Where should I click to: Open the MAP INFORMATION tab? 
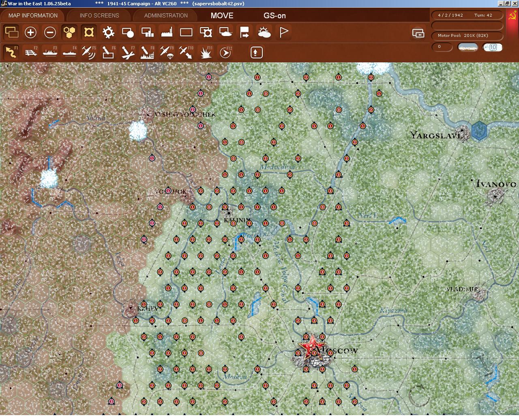coord(33,15)
